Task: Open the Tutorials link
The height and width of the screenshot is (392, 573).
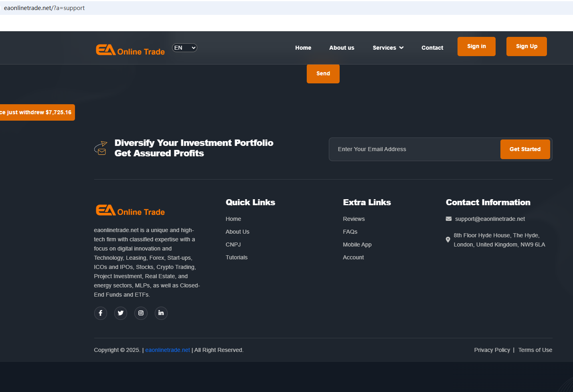Action: (237, 257)
